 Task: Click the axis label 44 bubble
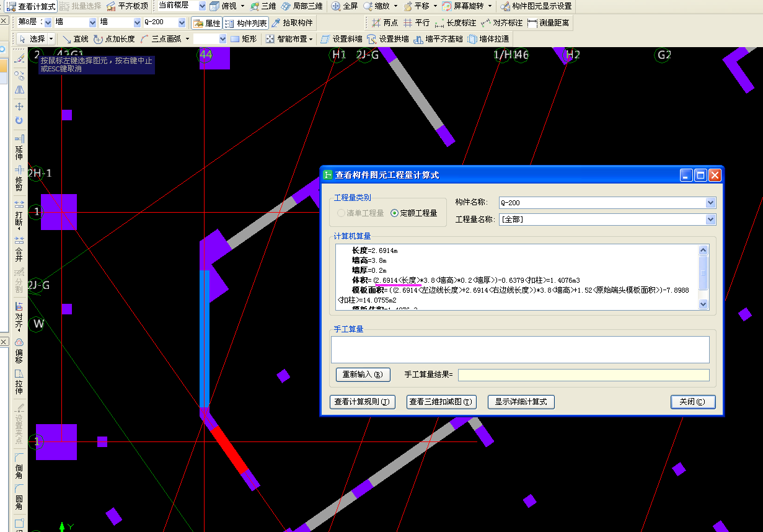pos(206,55)
